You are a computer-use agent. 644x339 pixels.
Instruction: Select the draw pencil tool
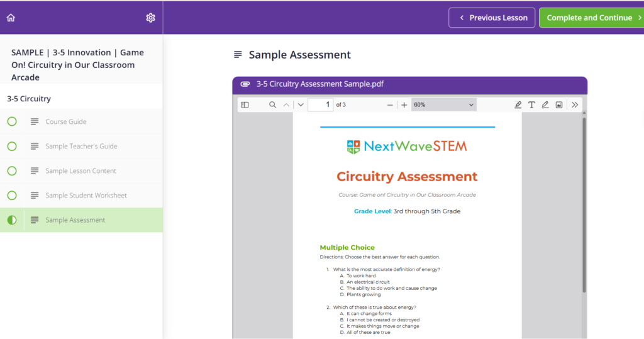tap(545, 105)
